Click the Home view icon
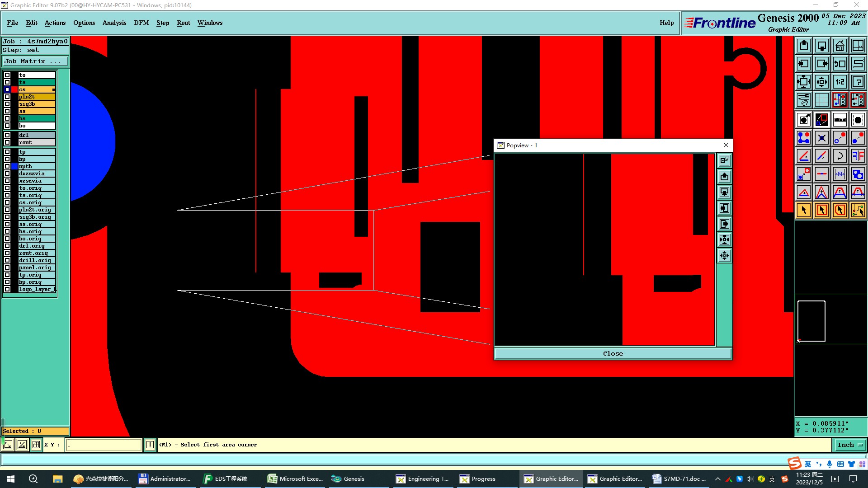This screenshot has height=488, width=868. point(840,46)
